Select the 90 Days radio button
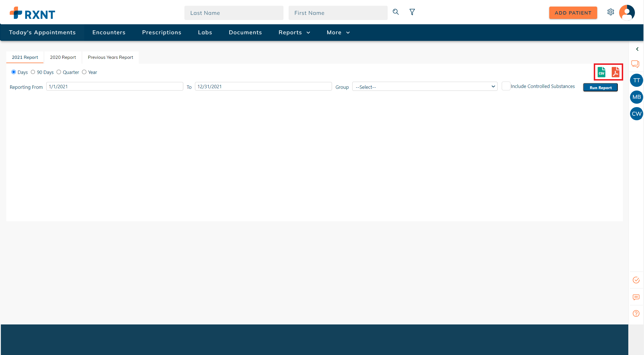Image resolution: width=644 pixels, height=355 pixels. click(33, 72)
